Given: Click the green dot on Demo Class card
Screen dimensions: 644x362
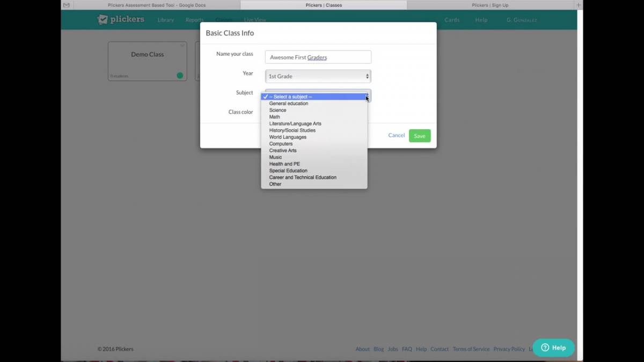Looking at the screenshot, I should pyautogui.click(x=180, y=76).
